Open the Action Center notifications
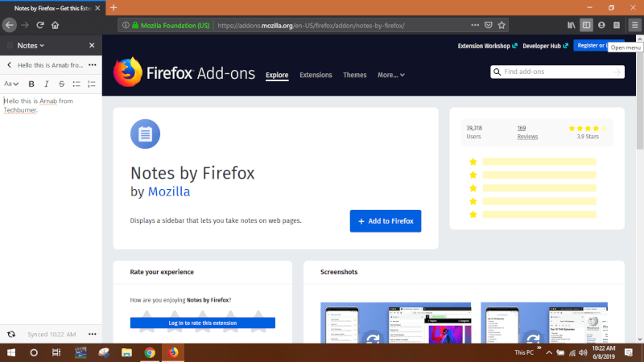The height and width of the screenshot is (362, 644). coord(629,352)
